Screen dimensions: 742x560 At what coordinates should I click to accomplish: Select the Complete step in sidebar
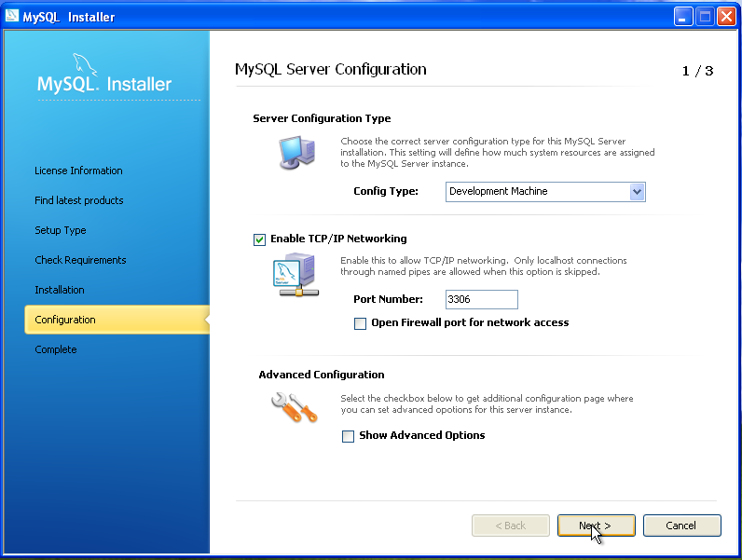coord(56,349)
